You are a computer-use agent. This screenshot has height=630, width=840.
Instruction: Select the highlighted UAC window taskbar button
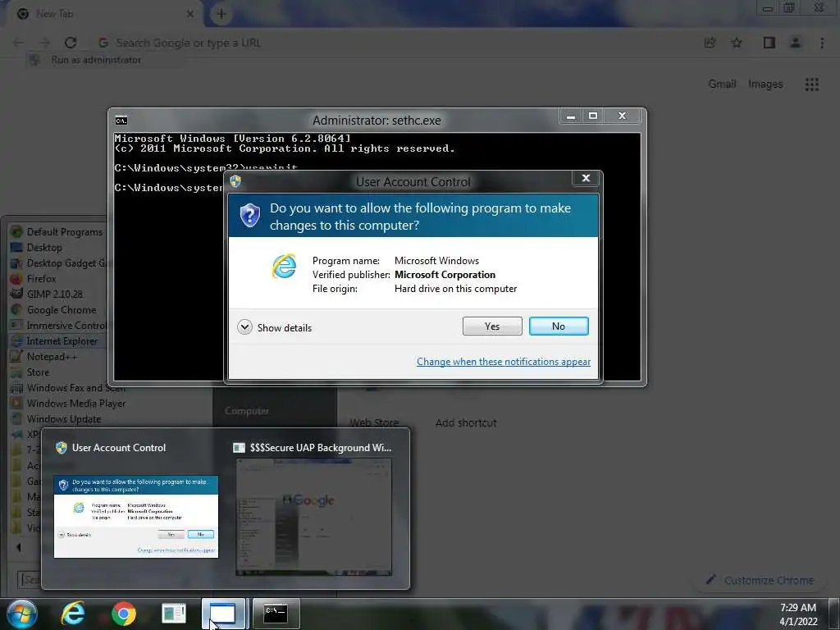[223, 614]
